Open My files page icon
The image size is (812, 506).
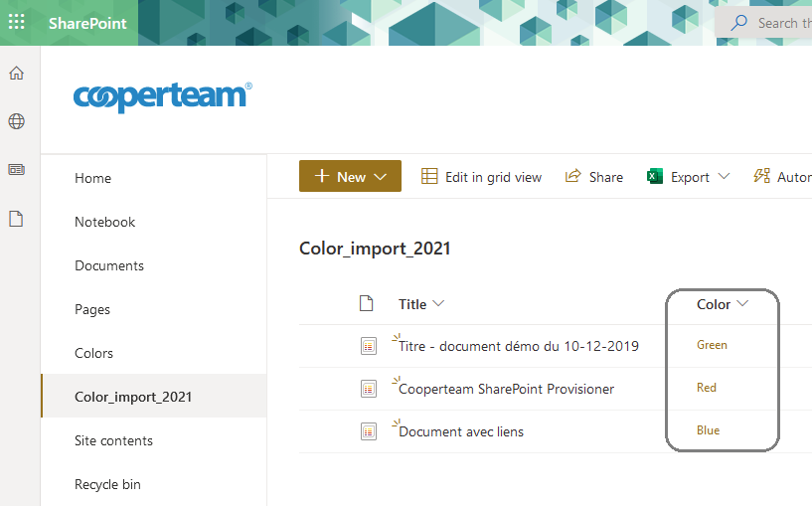[16, 219]
